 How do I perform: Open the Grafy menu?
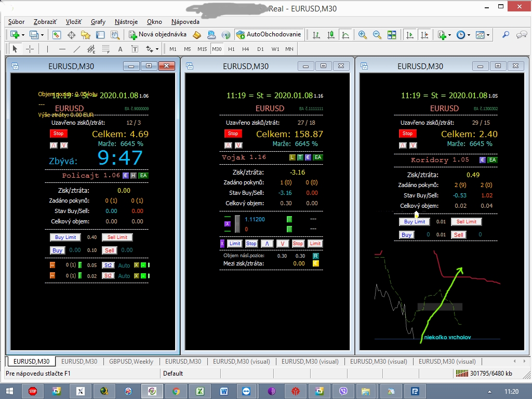(x=98, y=22)
